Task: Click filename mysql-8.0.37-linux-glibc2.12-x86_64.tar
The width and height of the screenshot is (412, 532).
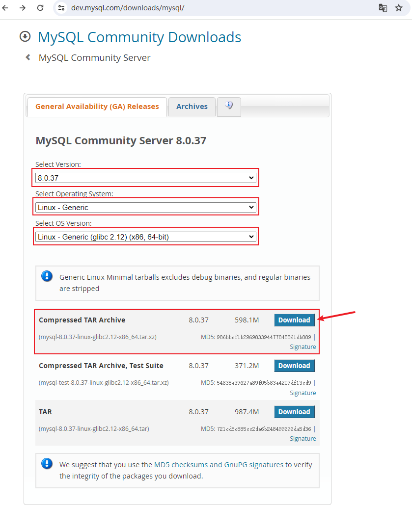Action: click(94, 428)
